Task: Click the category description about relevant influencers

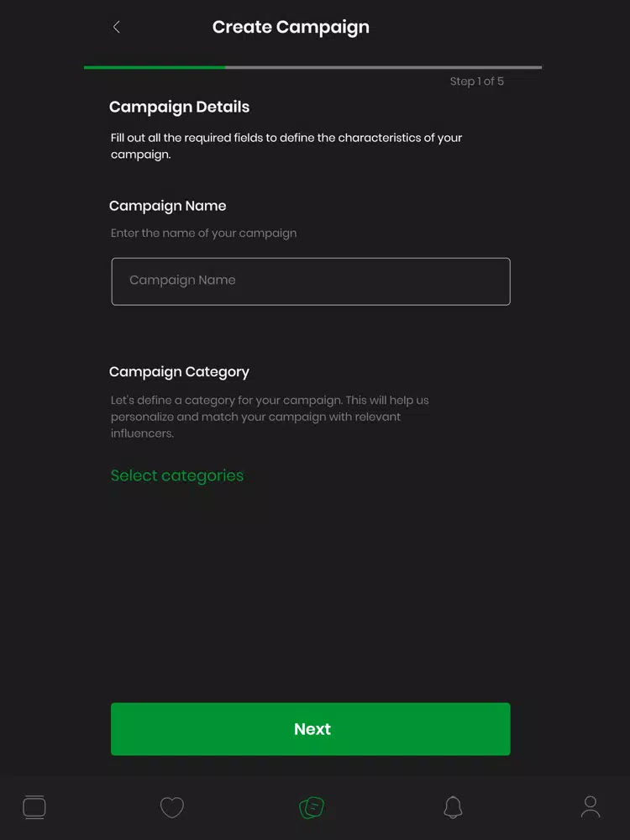Action: click(270, 417)
